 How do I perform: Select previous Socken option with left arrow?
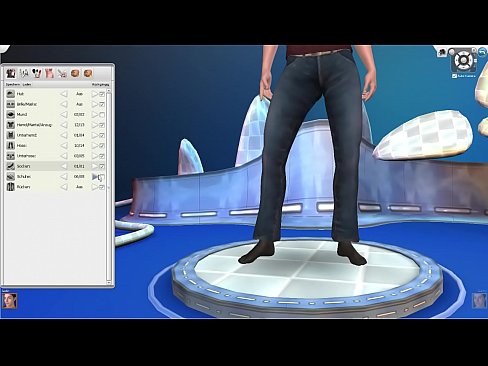point(64,166)
